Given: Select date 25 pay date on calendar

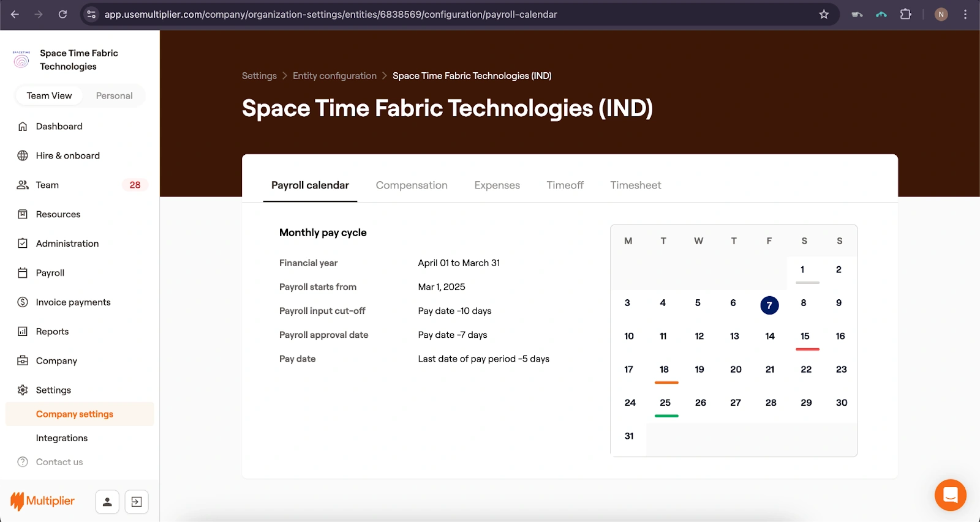Looking at the screenshot, I should [665, 403].
